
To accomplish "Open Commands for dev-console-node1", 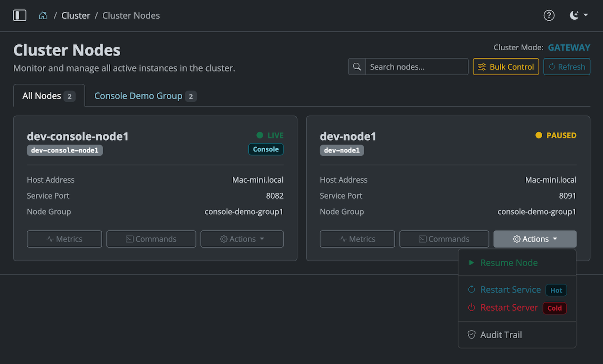I will click(151, 239).
